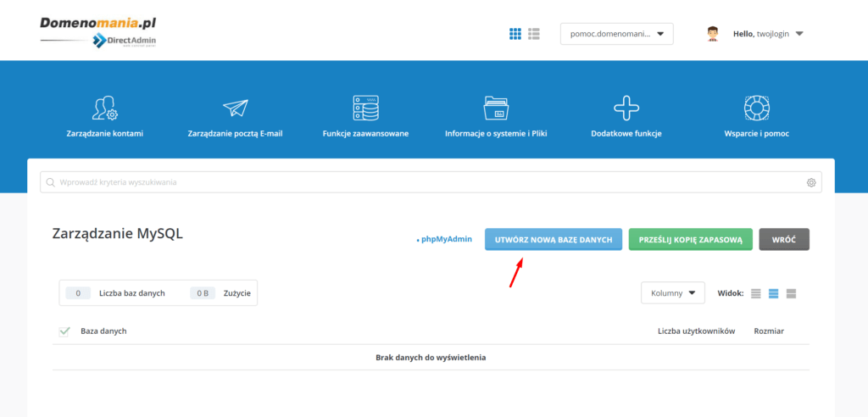Screen dimensions: 868x417
Task: Switch to list layout view icon
Action: point(534,34)
